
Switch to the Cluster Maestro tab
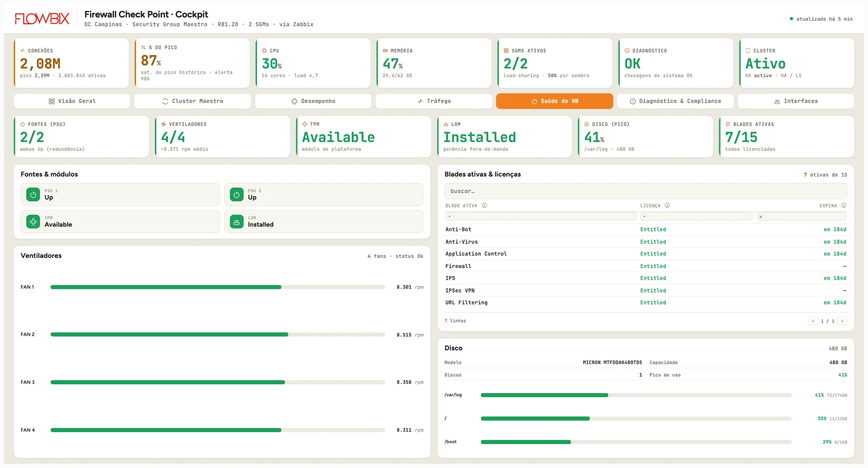[x=193, y=101]
